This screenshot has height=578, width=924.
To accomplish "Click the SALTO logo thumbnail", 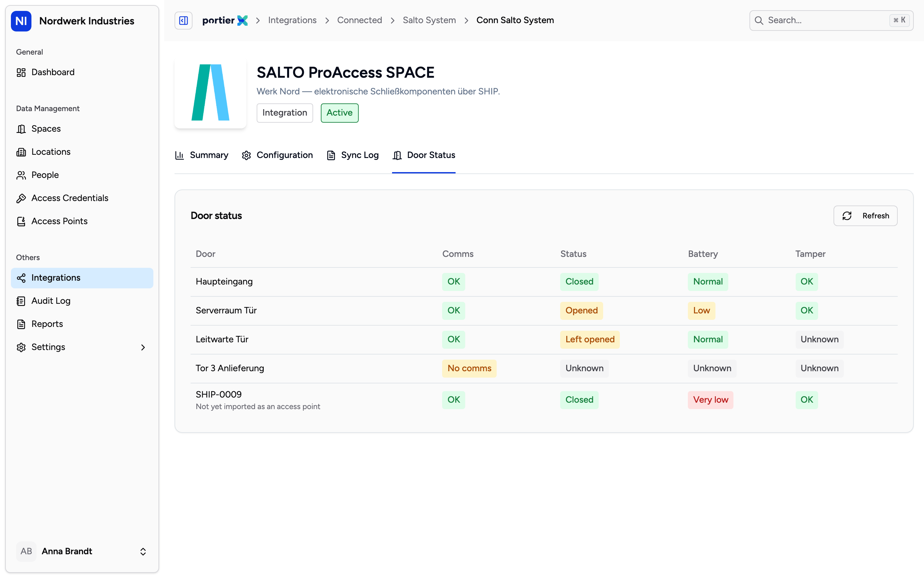I will 210,92.
